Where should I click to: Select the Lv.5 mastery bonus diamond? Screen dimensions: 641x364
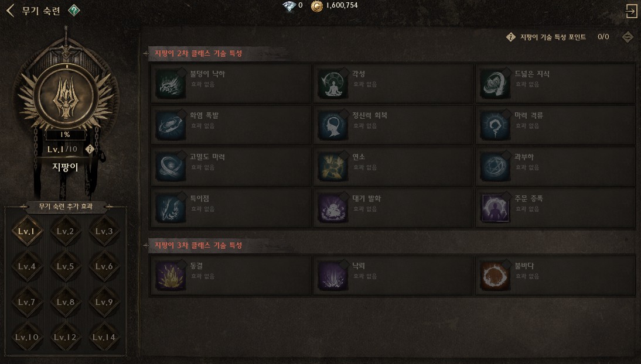pyautogui.click(x=66, y=266)
